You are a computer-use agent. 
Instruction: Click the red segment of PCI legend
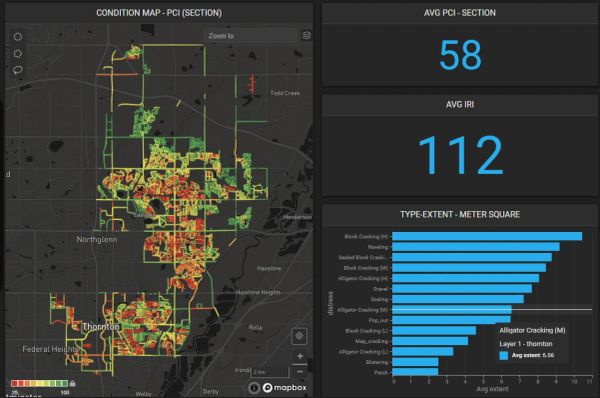14,383
